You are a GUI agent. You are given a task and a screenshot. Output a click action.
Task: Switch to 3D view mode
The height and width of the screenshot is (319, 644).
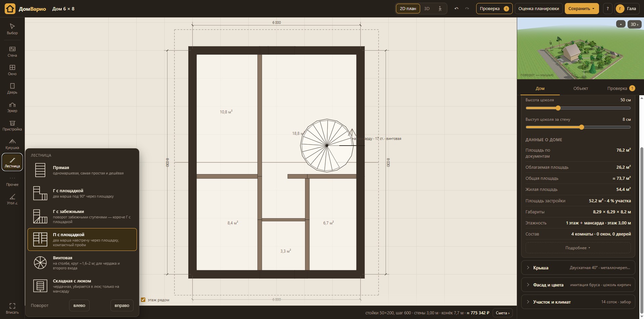click(x=427, y=9)
